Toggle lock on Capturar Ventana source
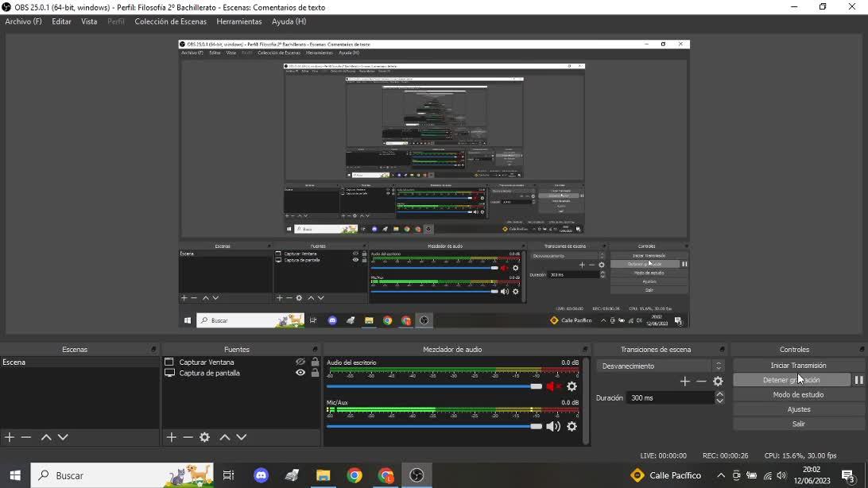868x488 pixels. [315, 362]
